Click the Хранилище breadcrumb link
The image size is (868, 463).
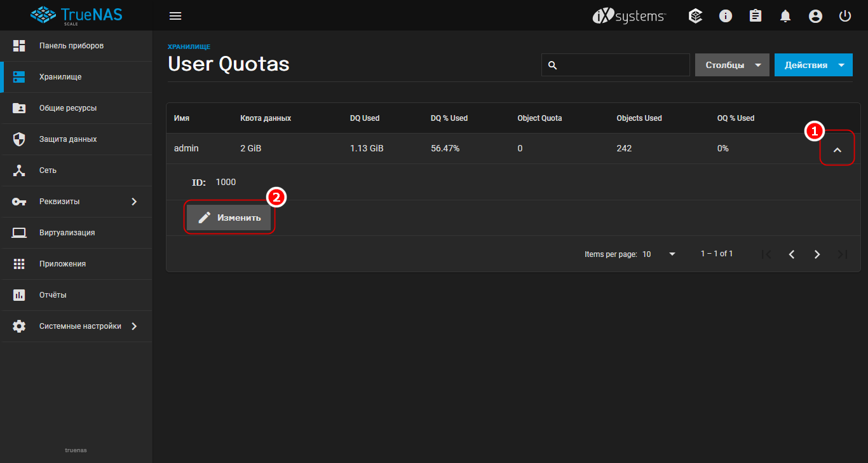coord(189,47)
